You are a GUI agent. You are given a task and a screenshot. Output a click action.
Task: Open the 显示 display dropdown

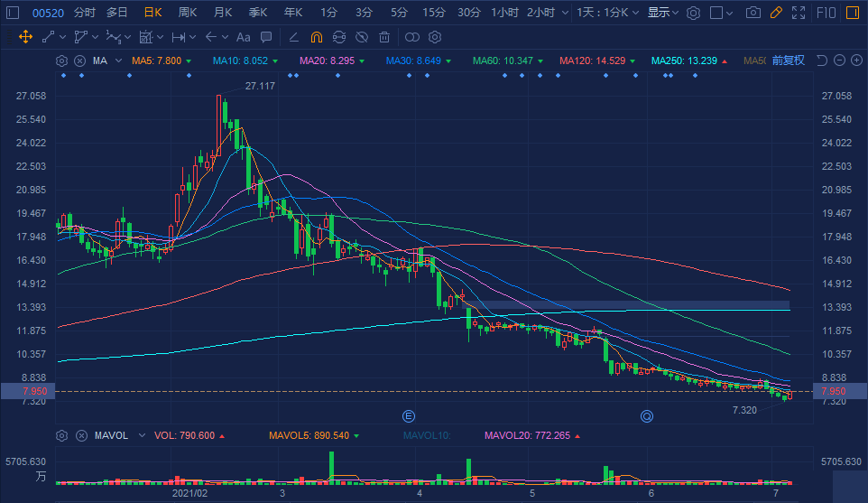pos(662,12)
